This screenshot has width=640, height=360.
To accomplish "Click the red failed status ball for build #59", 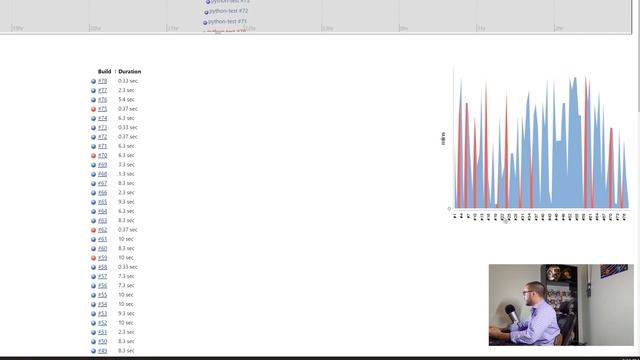I will [x=93, y=258].
